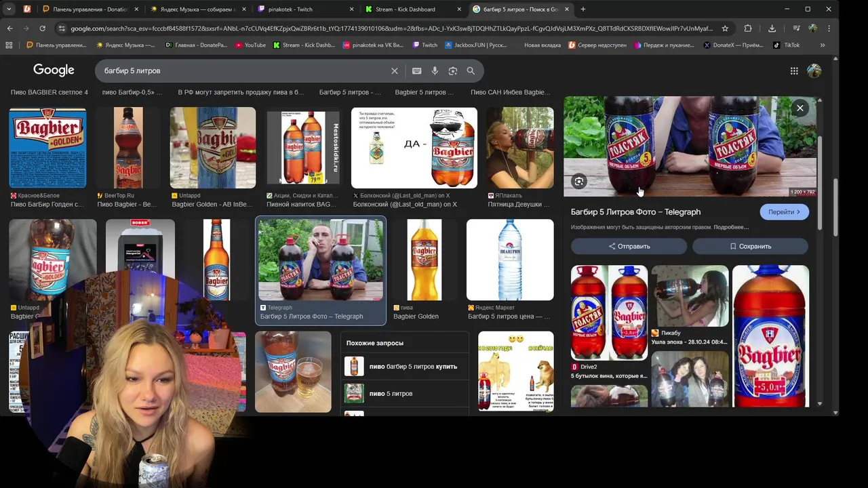868x488 pixels.
Task: Open the Mestoskidki 79.99 bottles thumbnail
Action: pos(304,148)
